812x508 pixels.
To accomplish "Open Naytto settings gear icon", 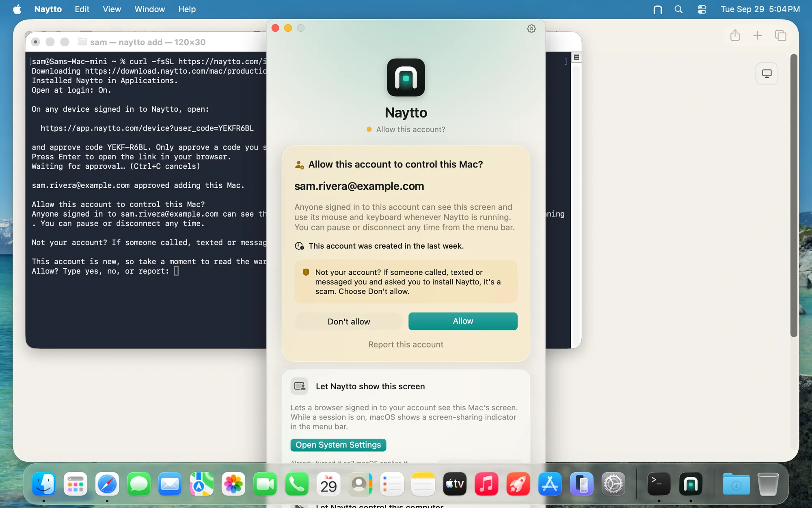I will tap(531, 28).
